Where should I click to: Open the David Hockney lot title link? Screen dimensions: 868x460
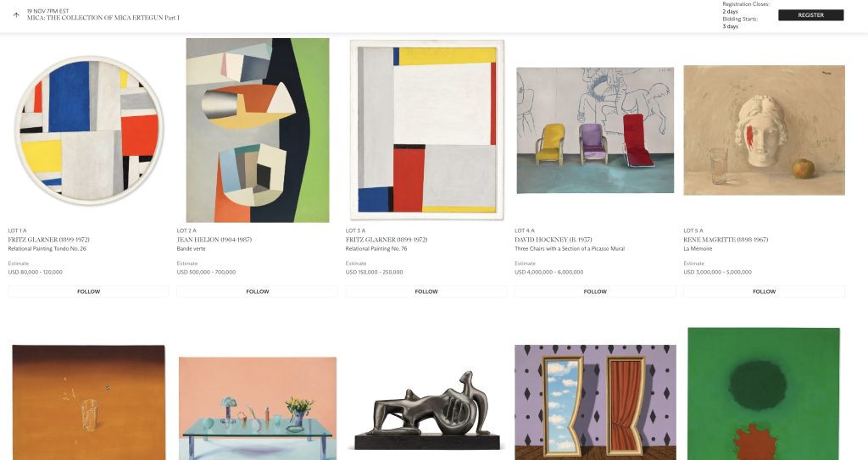point(570,248)
